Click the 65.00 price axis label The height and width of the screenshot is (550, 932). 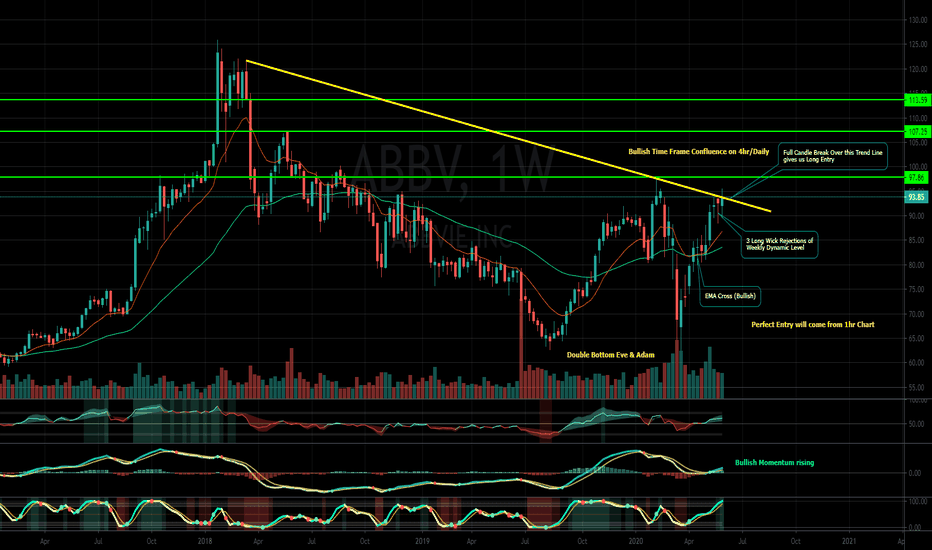[918, 338]
